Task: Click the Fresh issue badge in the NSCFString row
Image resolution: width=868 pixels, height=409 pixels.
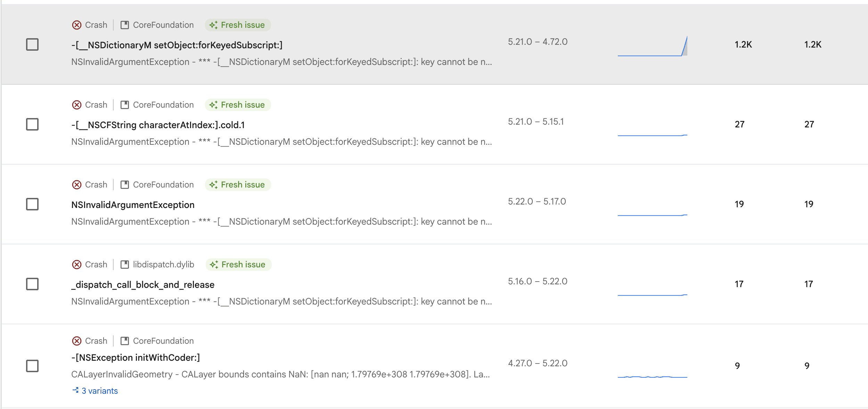Action: point(238,105)
